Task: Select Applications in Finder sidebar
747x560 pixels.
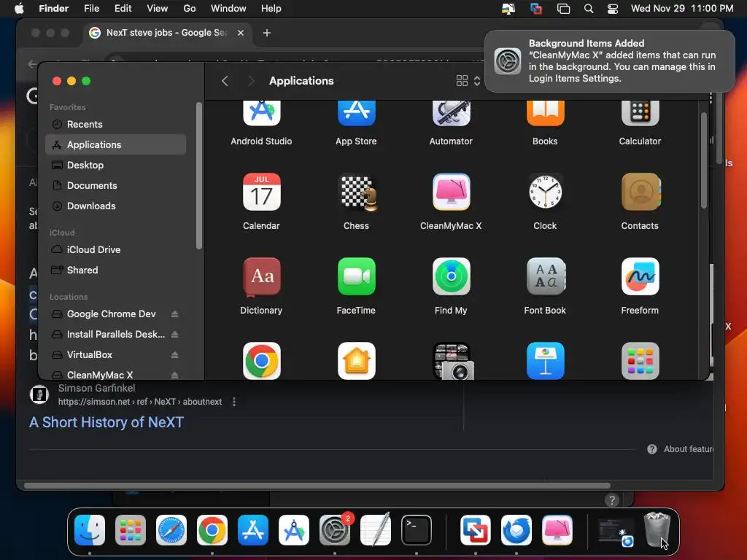Action: click(x=115, y=145)
